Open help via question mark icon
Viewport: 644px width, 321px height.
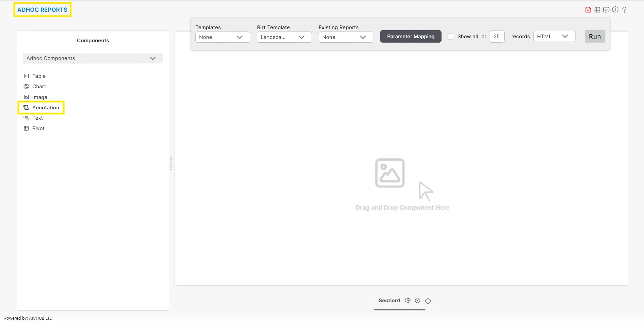point(624,10)
